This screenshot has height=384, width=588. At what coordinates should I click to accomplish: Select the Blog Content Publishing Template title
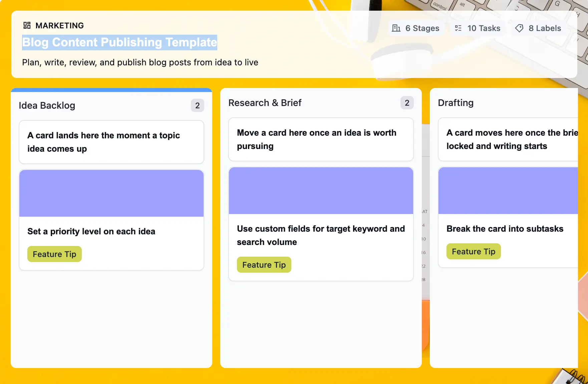click(x=119, y=42)
